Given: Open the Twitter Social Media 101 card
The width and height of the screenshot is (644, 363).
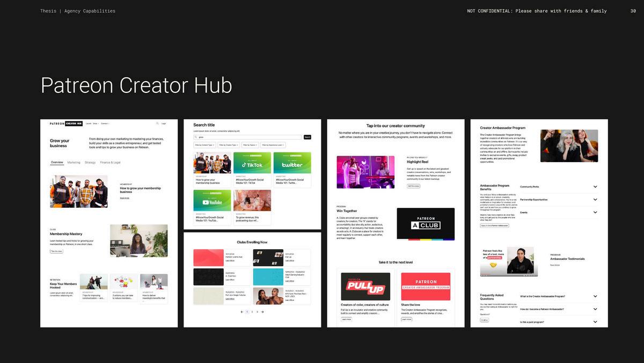Looking at the screenshot, I should tap(292, 170).
